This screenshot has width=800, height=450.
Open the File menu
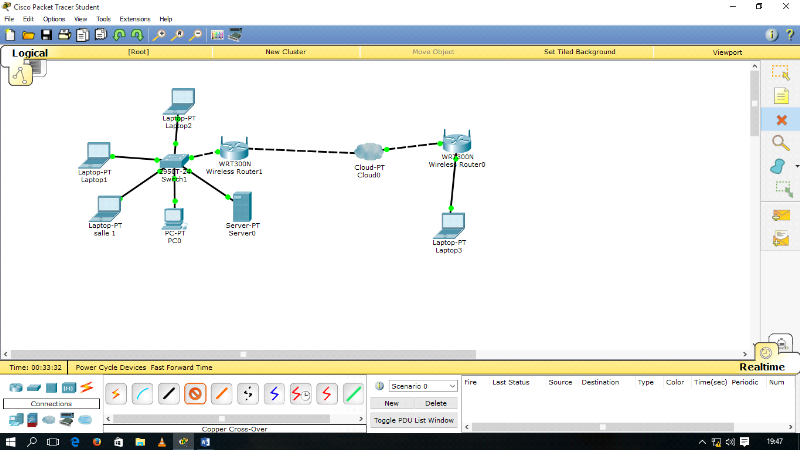tap(9, 19)
